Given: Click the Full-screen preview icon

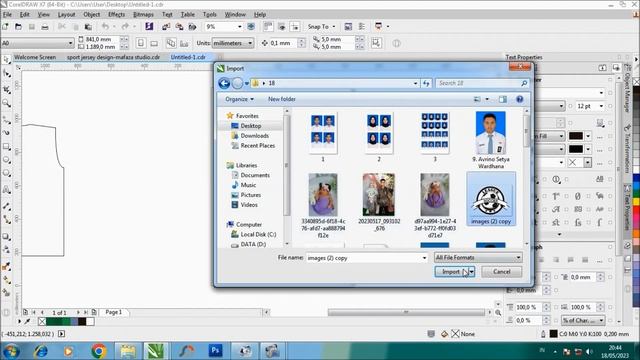Looking at the screenshot, I should coord(251,27).
